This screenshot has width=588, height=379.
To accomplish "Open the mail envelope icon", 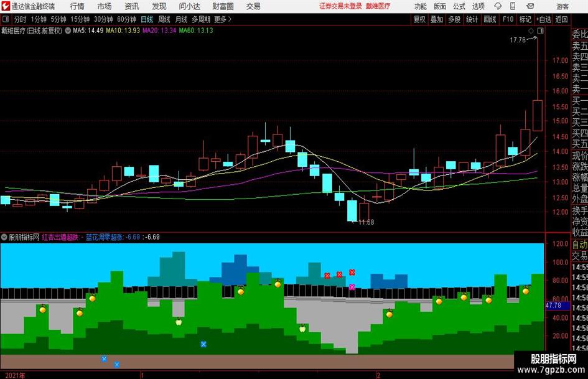I will (x=530, y=6).
